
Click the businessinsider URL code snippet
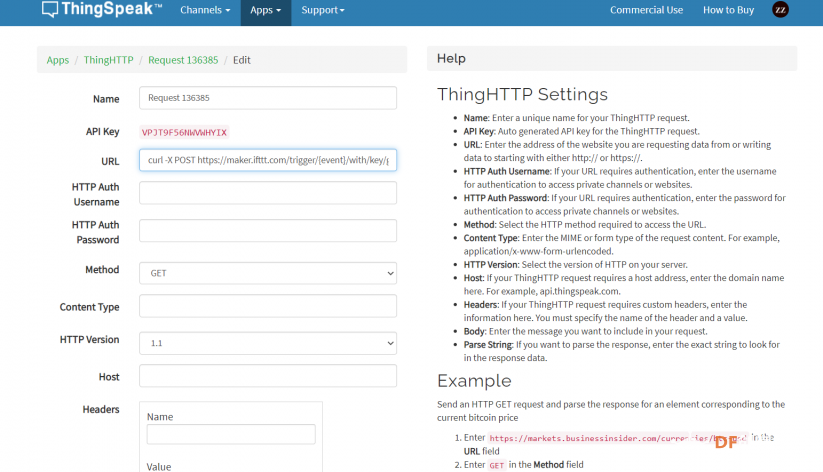point(618,438)
